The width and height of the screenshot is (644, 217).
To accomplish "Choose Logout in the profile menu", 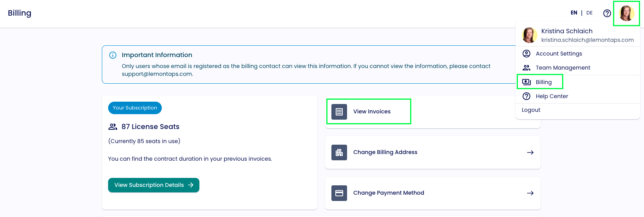I will (x=531, y=110).
